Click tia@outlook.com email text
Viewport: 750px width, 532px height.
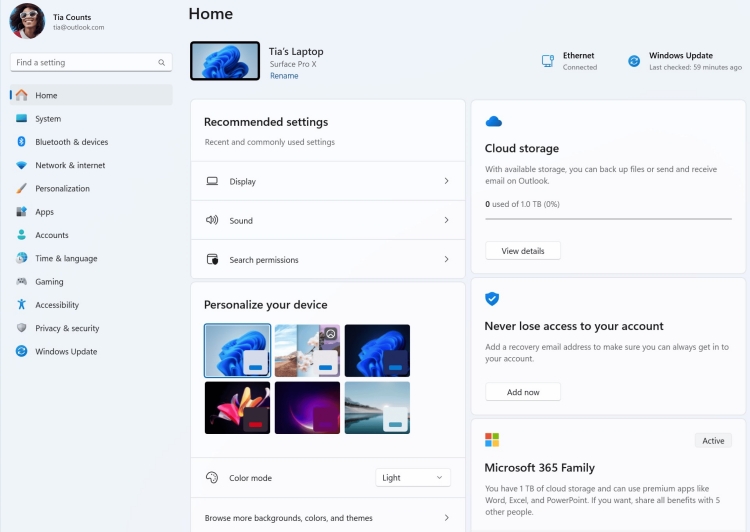[78, 27]
